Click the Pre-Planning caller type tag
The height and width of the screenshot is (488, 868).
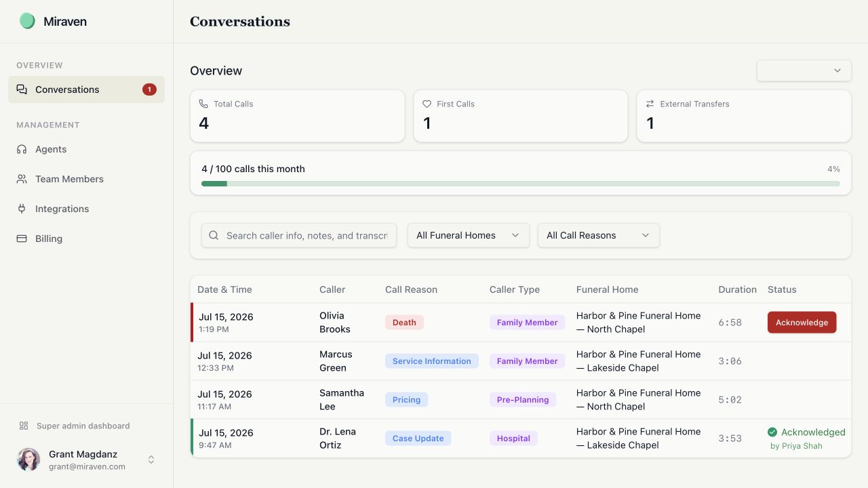523,400
